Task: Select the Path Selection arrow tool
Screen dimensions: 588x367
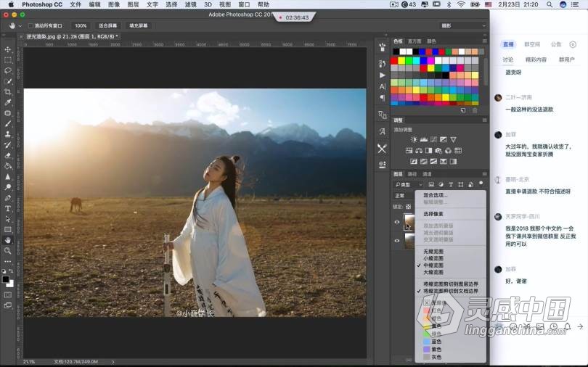Action: tap(7, 219)
